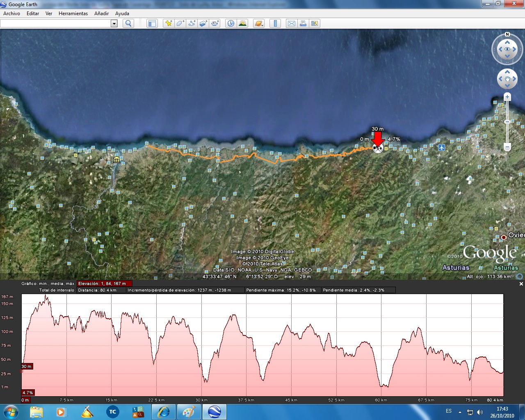Record a tour with camera icon
Viewport: 525px width, 420px height.
215,23
